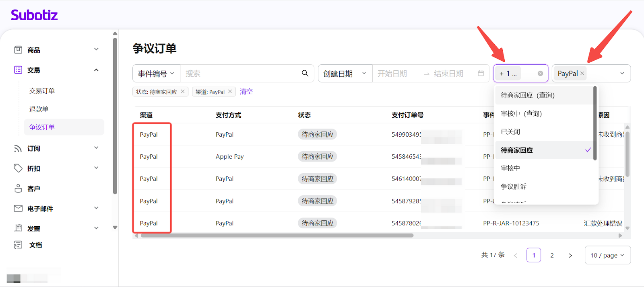
Task: Remove the PayPal tag in channel selector
Action: click(x=582, y=73)
